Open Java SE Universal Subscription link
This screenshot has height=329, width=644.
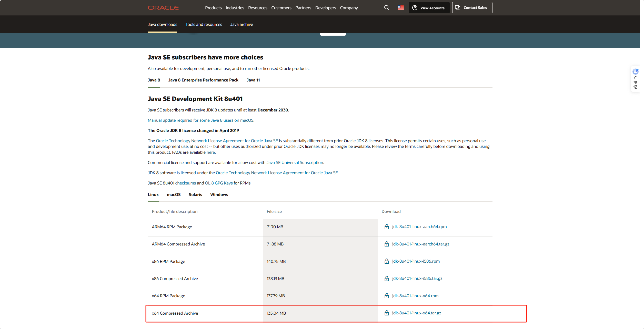click(x=295, y=162)
